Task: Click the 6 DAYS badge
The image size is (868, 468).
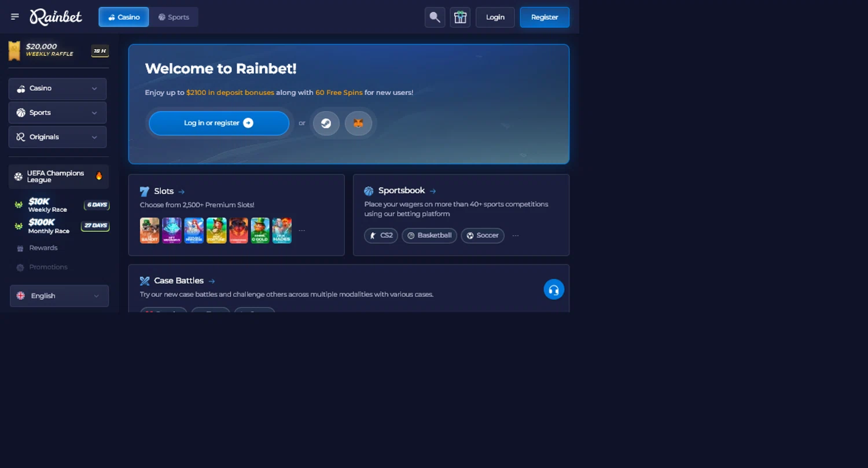Action: [x=97, y=205]
